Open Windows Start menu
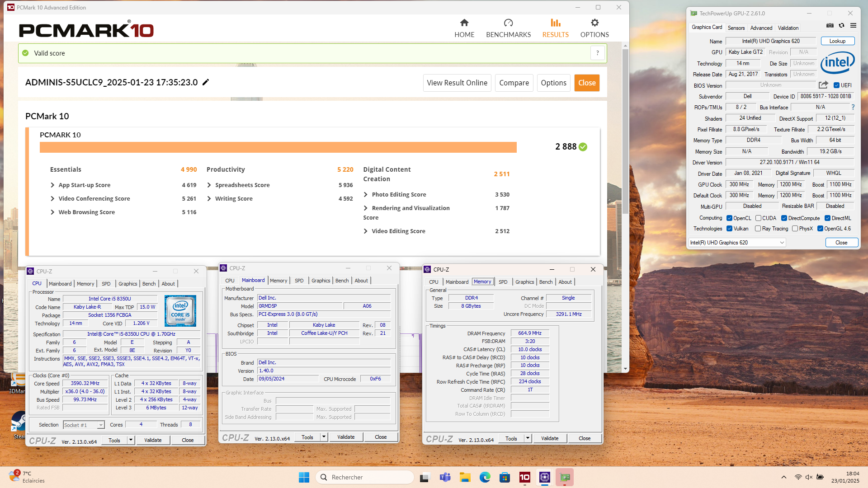 coord(304,477)
